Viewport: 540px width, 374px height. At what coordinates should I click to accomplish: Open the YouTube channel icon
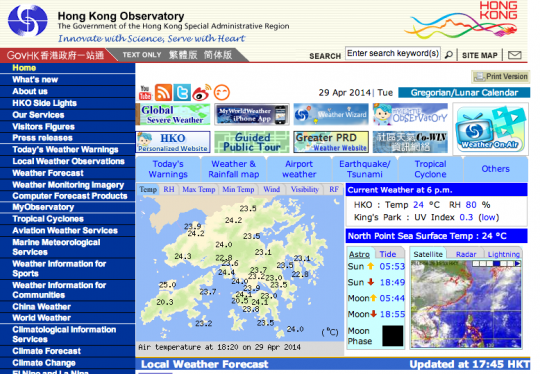[145, 93]
